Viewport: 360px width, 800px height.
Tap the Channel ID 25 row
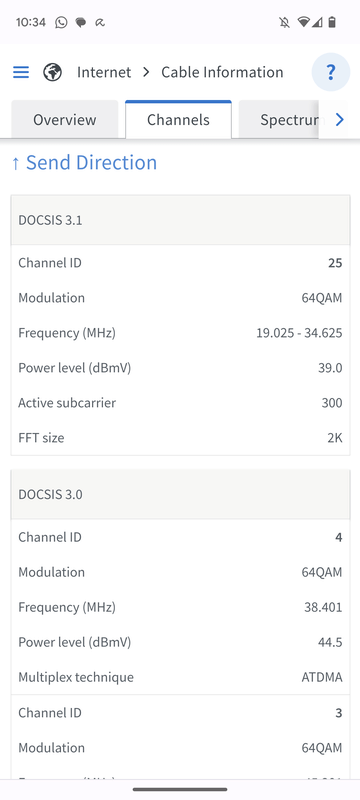coord(181,263)
